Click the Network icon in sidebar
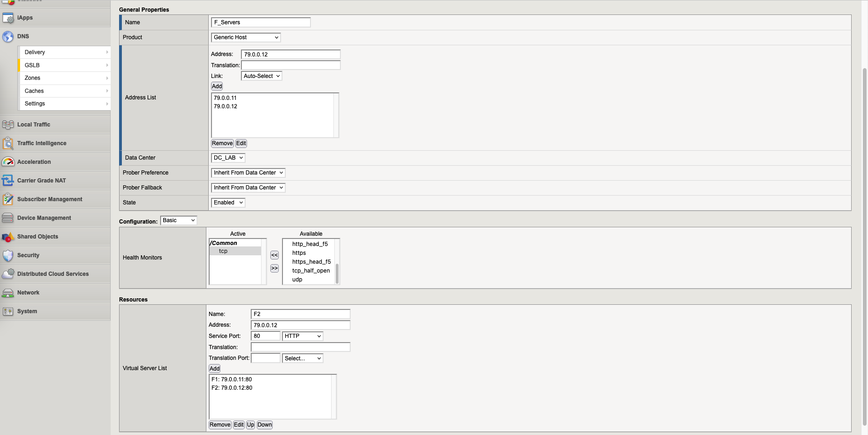The width and height of the screenshot is (868, 435). (8, 293)
